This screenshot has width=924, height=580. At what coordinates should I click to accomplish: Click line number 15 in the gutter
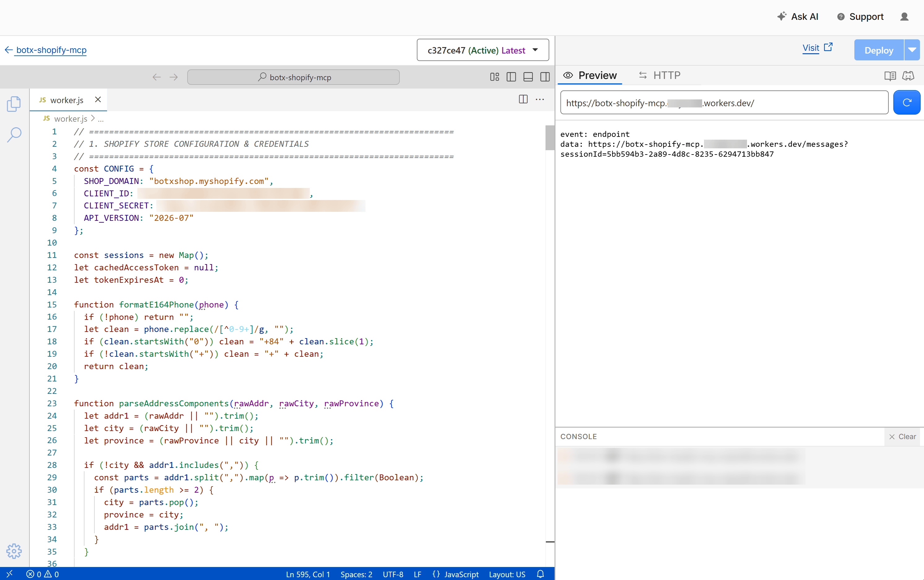click(52, 305)
